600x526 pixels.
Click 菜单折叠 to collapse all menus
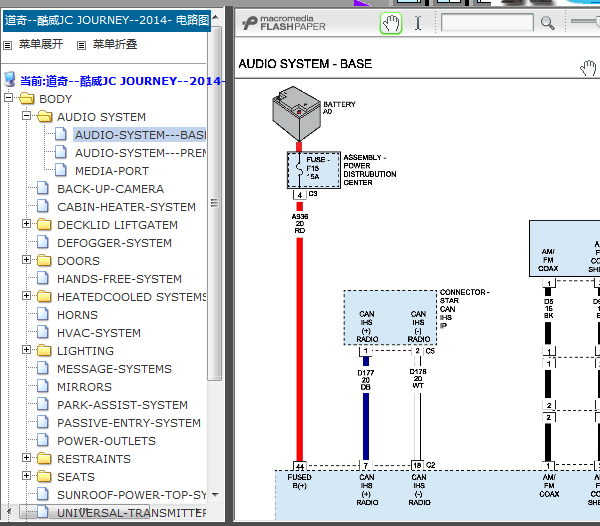pos(115,44)
